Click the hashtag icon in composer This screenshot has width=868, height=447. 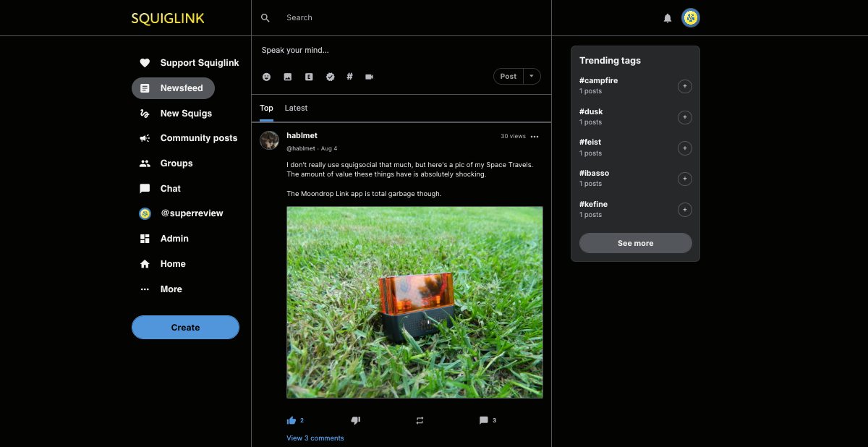pos(349,76)
